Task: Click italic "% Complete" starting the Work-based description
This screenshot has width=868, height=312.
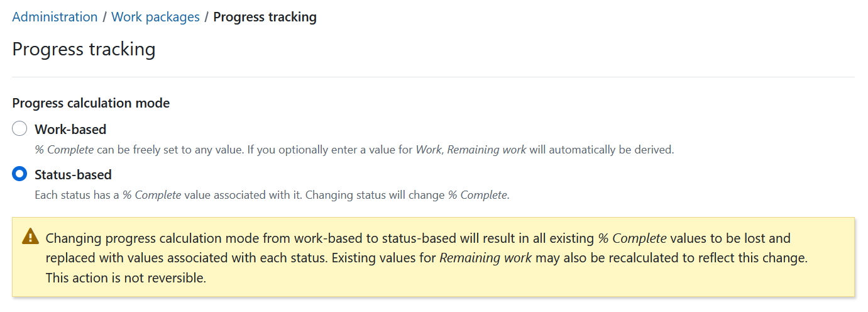Action: (x=64, y=150)
